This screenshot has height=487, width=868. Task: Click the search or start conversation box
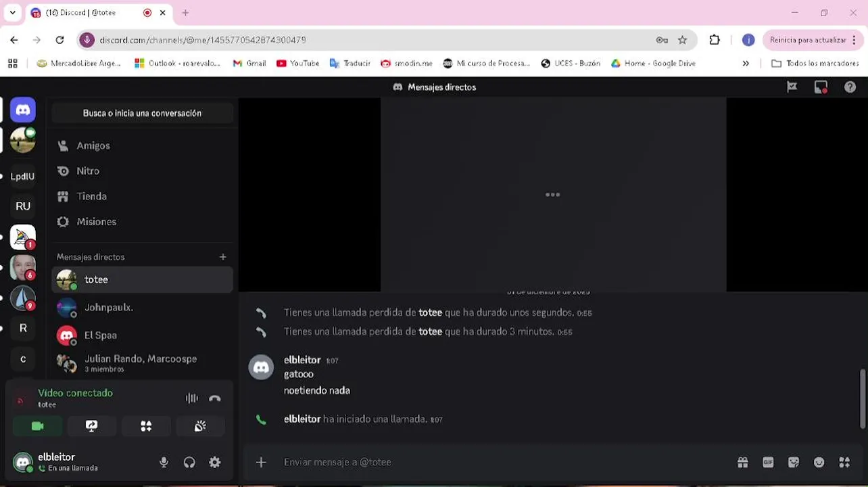(x=142, y=113)
